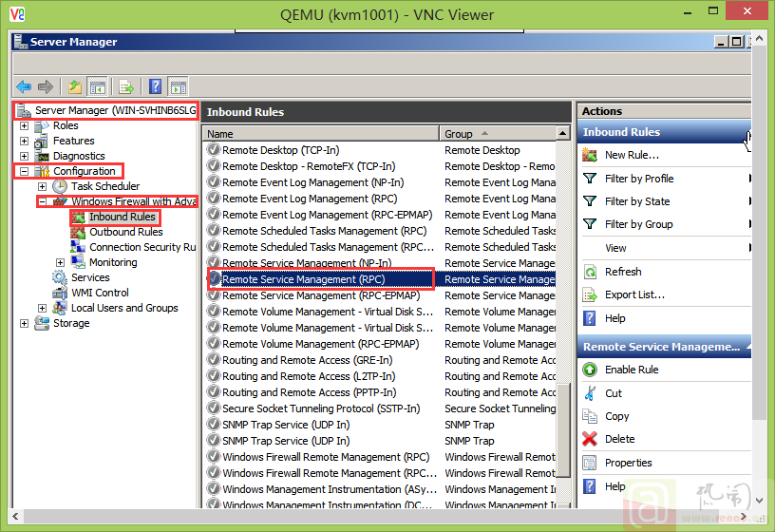
Task: Collapse the Configuration tree node
Action: pos(24,171)
